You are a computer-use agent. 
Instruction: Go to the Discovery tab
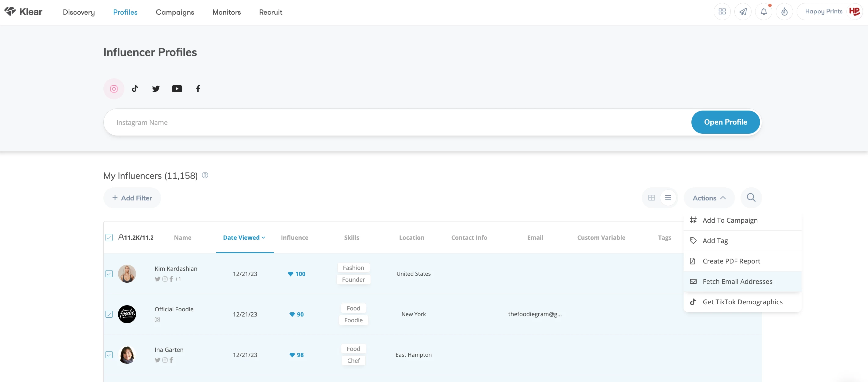pos(79,12)
